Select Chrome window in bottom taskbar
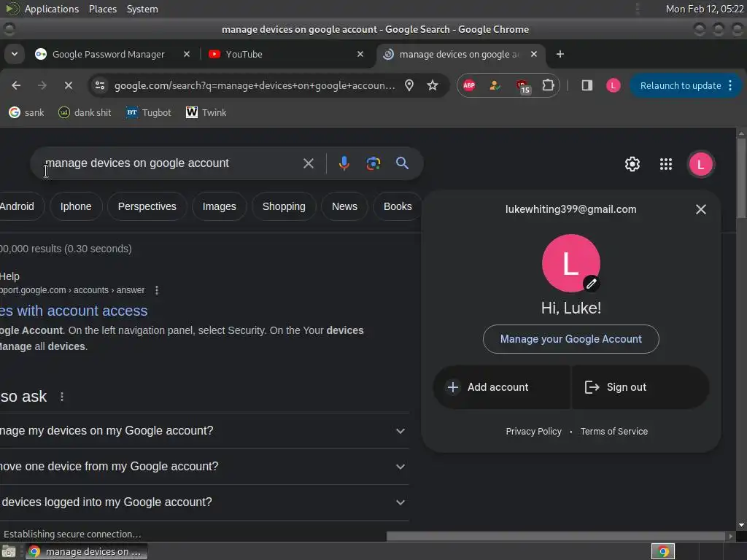The image size is (747, 560). coord(86,551)
